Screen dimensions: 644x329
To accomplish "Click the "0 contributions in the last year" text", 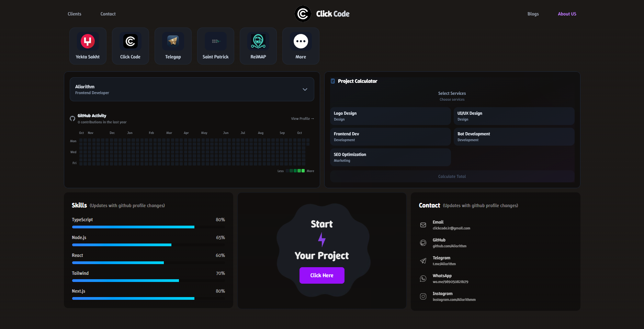I will click(102, 122).
